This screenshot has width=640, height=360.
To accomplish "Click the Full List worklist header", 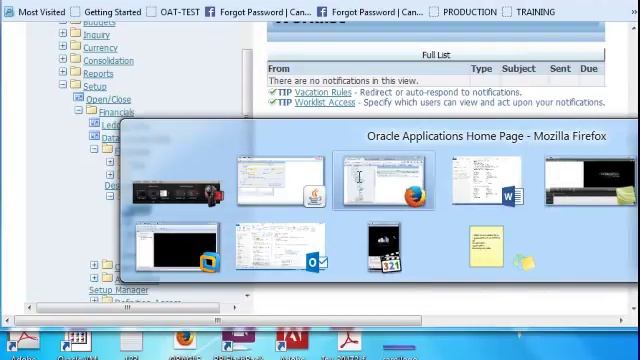I will (436, 55).
